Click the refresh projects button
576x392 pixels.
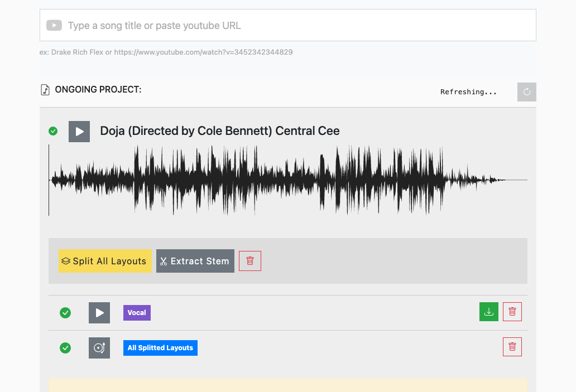[526, 92]
